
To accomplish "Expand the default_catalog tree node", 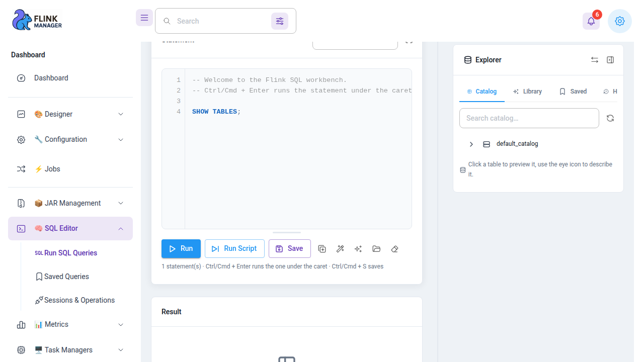I will coord(471,144).
